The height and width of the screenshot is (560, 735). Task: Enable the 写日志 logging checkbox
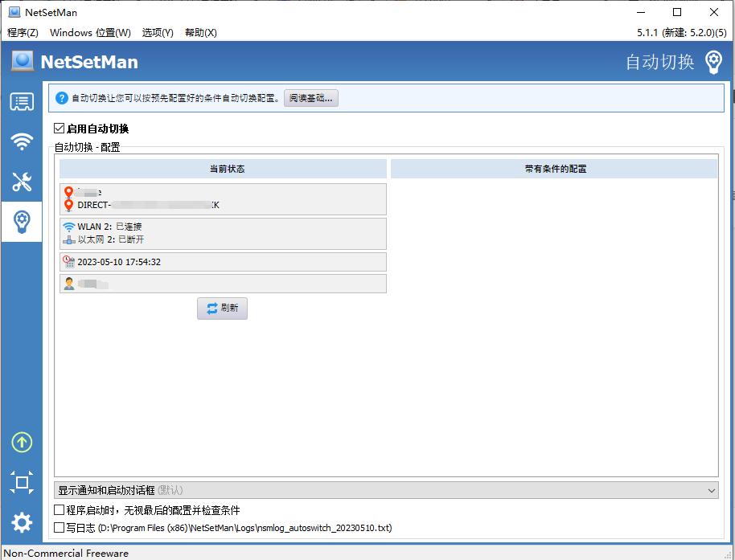pyautogui.click(x=59, y=528)
